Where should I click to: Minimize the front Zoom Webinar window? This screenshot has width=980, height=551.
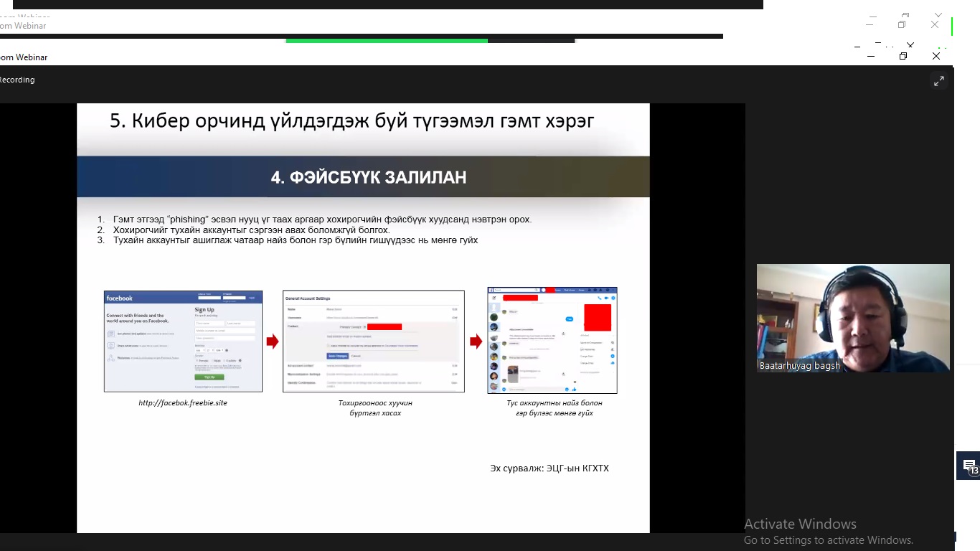point(871,56)
